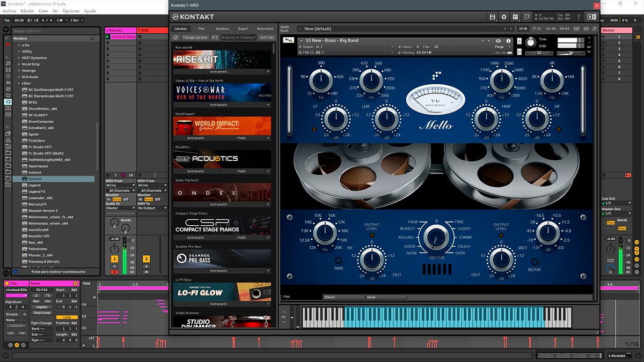Click the instrument snapshot camera icon

tap(499, 41)
